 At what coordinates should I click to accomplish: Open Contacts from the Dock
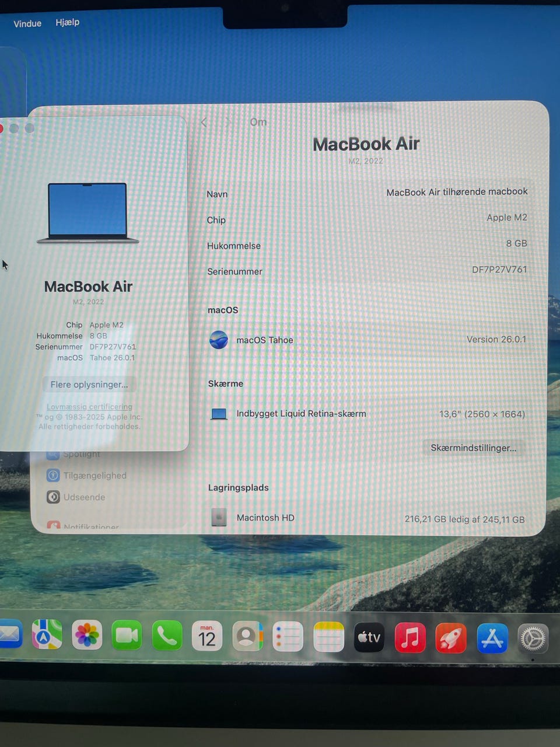click(x=248, y=636)
